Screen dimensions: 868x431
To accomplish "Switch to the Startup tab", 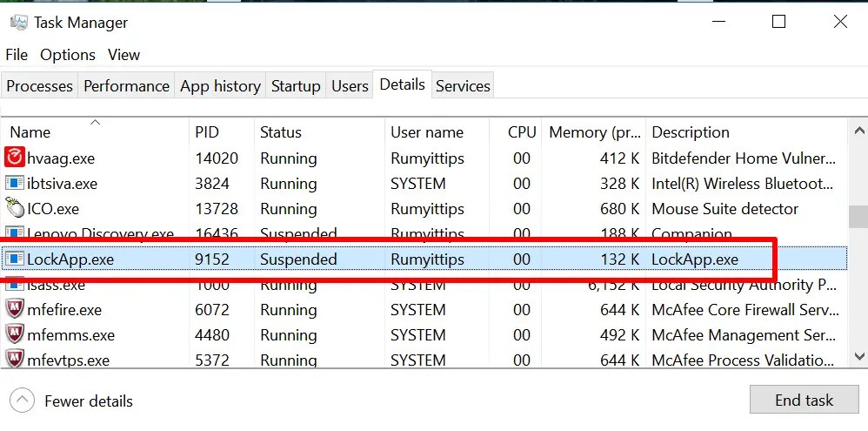I will point(296,86).
